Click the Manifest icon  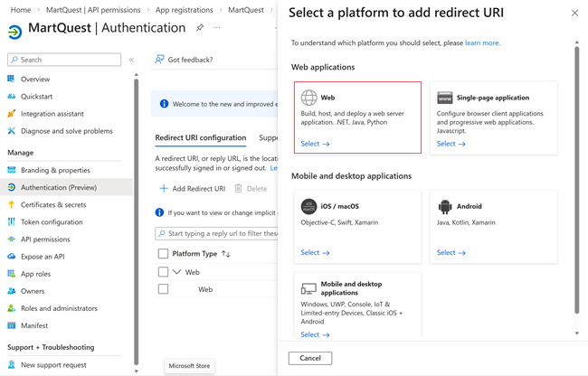coord(11,325)
